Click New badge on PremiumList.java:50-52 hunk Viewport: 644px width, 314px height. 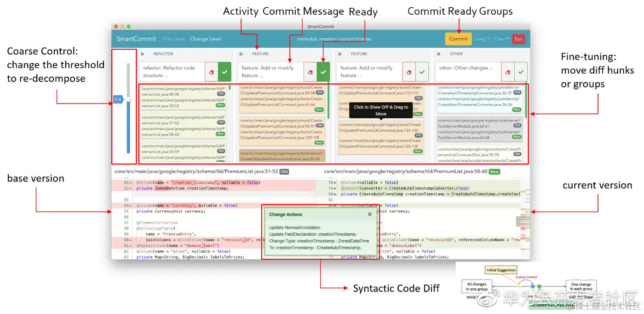[220, 105]
